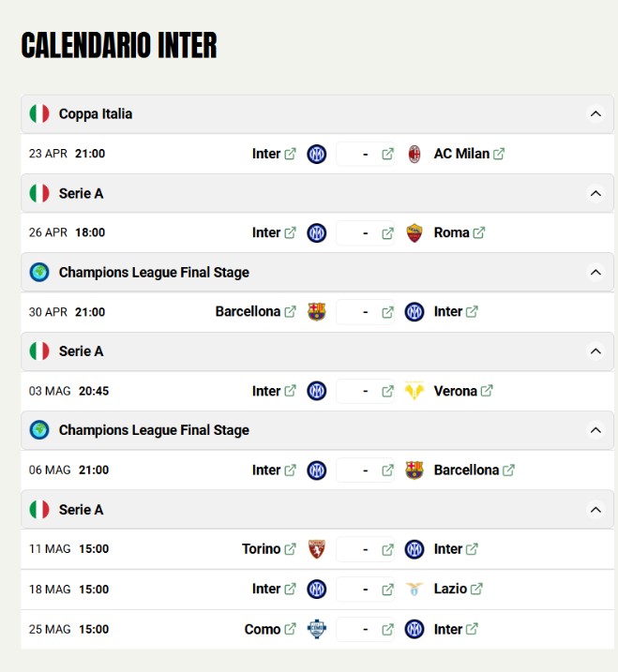Click the Coppa Italia header title
Screen dimensions: 618x672
pos(96,114)
